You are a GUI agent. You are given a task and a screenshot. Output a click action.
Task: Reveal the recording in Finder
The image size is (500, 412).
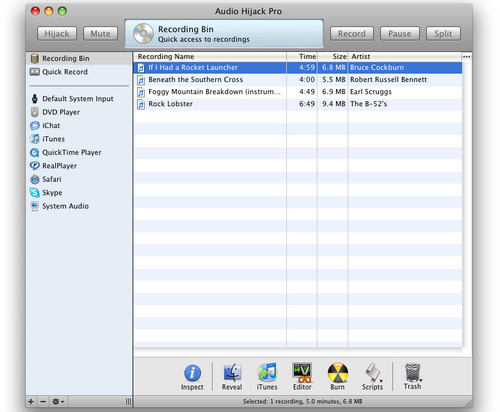point(232,373)
